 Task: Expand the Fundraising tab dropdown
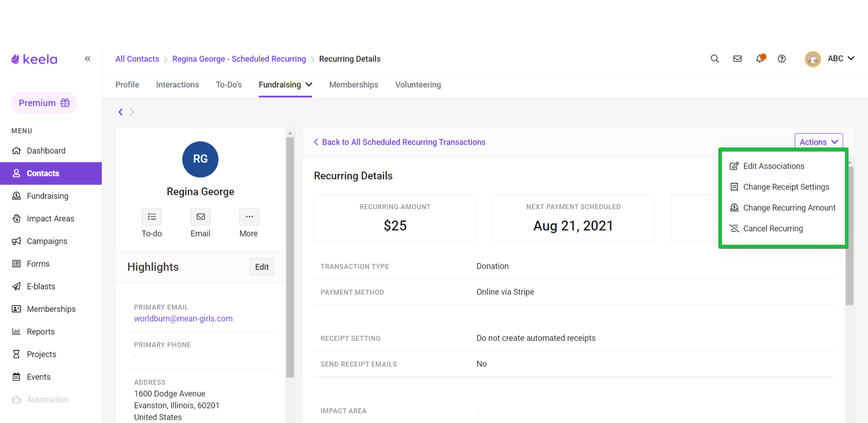coord(285,85)
